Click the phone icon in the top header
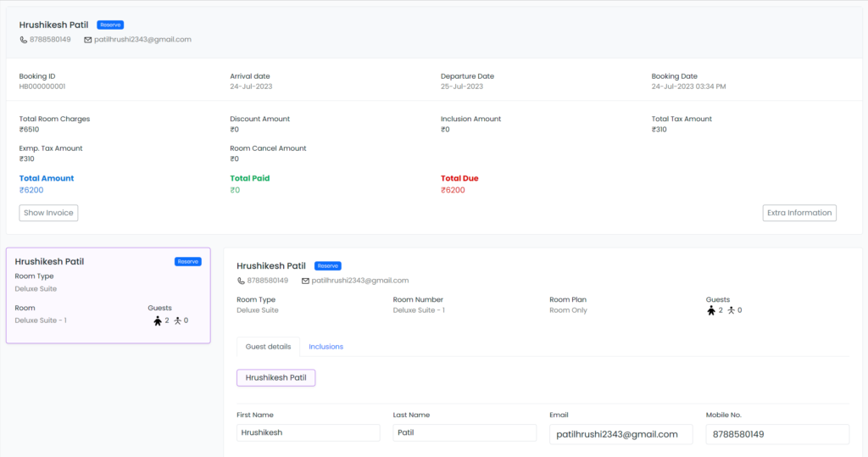This screenshot has height=457, width=868. [x=24, y=40]
